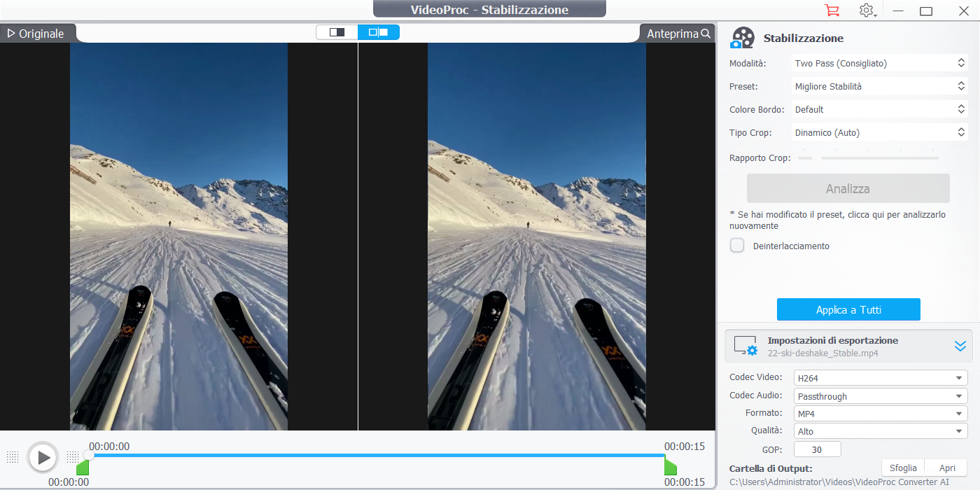Open the Preset Migliore Stabilità dropdown
This screenshot has height=490, width=980.
(x=879, y=86)
